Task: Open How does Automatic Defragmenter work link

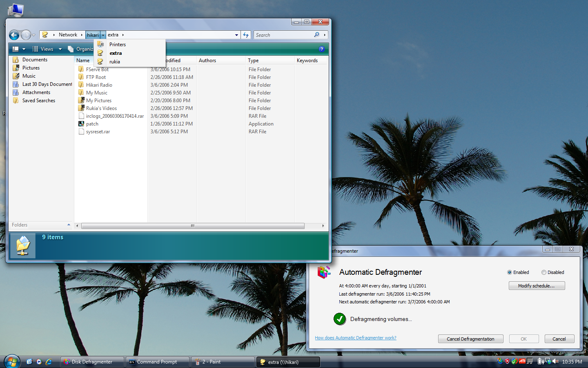Action: [355, 338]
